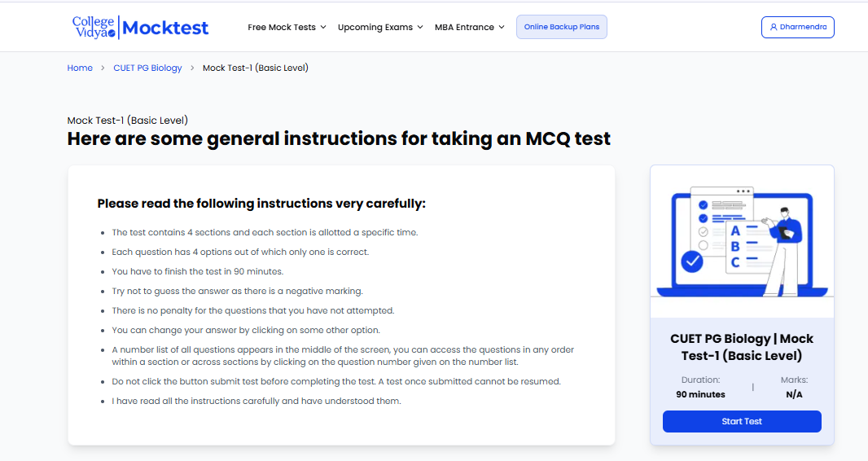Click the 'I have read all the instructions' statement
Image resolution: width=868 pixels, height=461 pixels.
pos(256,401)
